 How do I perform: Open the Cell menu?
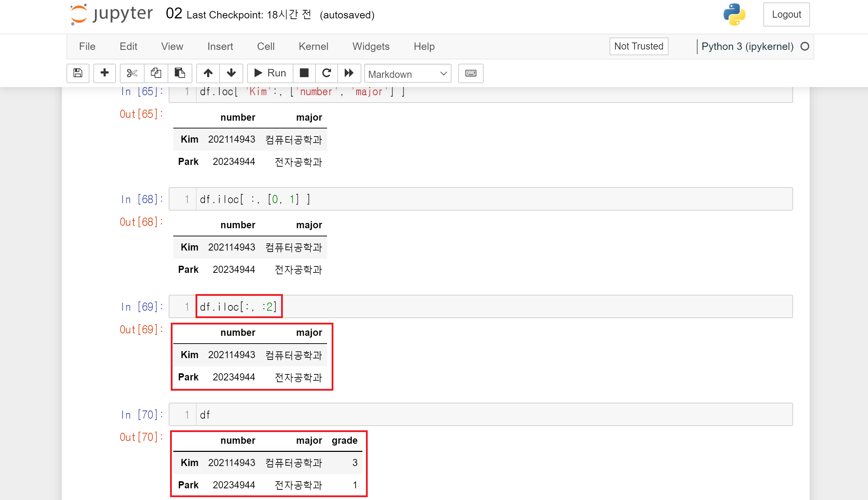tap(266, 46)
